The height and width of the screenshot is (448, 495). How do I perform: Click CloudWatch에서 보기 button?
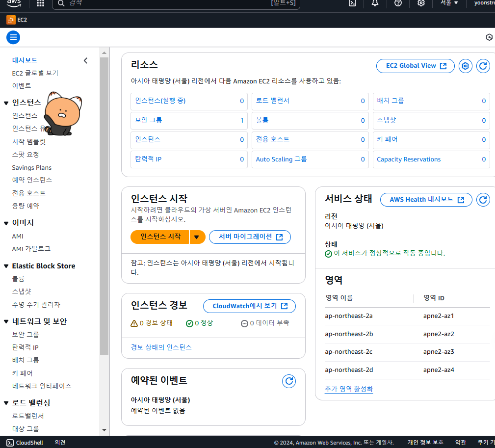click(249, 306)
